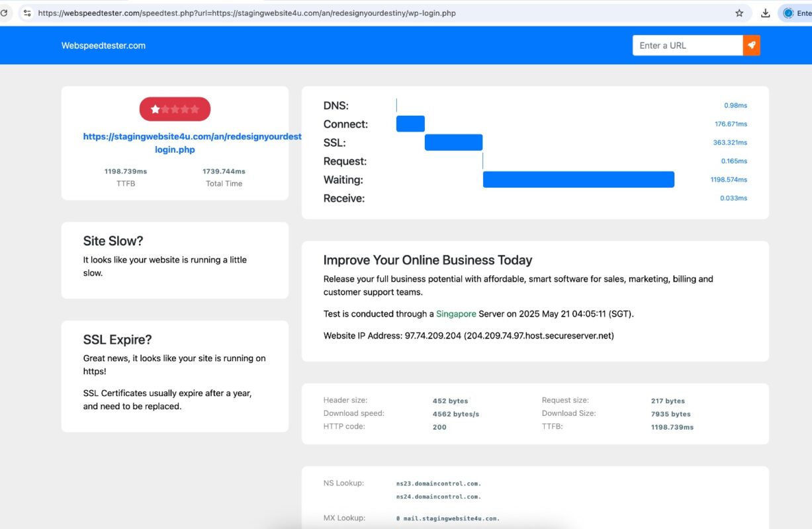812x529 pixels.
Task: Click the orange rocket test button
Action: point(751,46)
